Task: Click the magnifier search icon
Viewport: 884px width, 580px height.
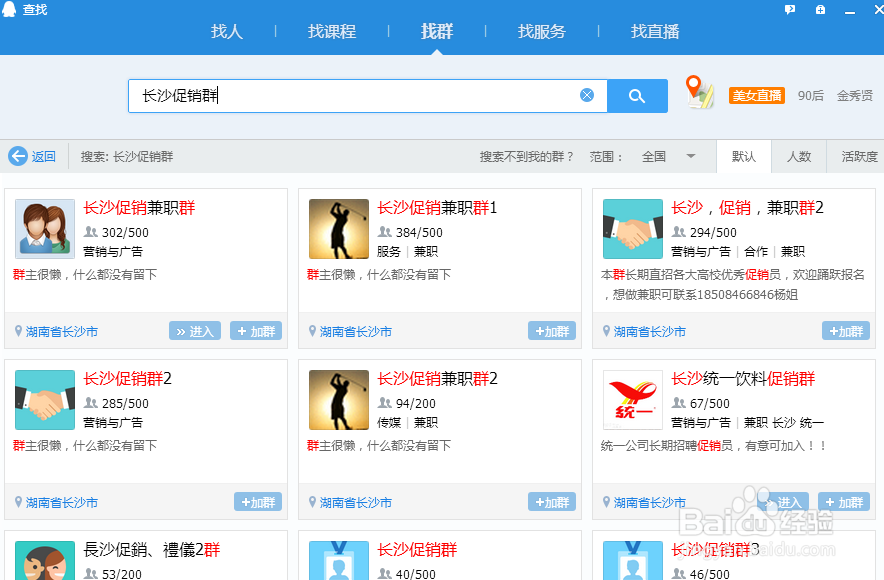Action: coord(637,95)
